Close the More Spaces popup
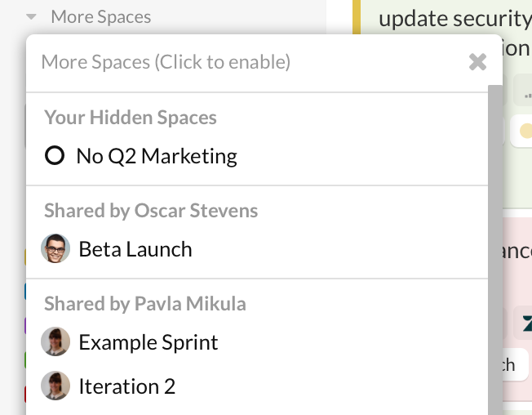 [478, 62]
